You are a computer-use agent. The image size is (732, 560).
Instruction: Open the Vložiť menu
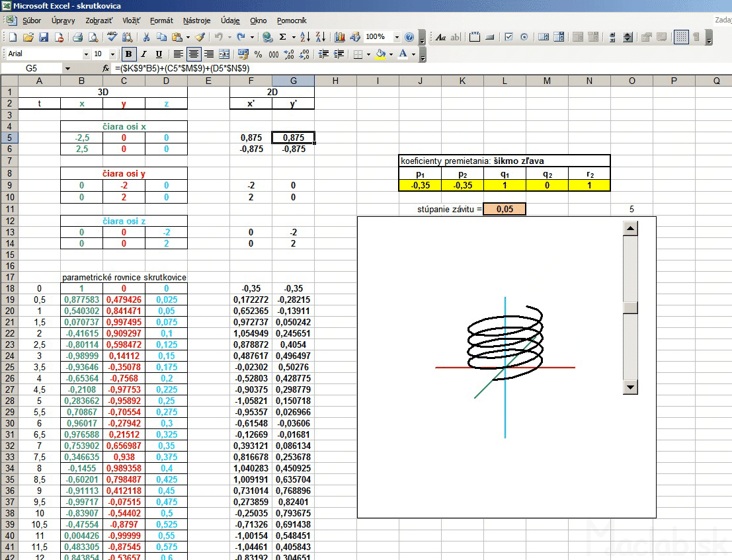coord(131,20)
